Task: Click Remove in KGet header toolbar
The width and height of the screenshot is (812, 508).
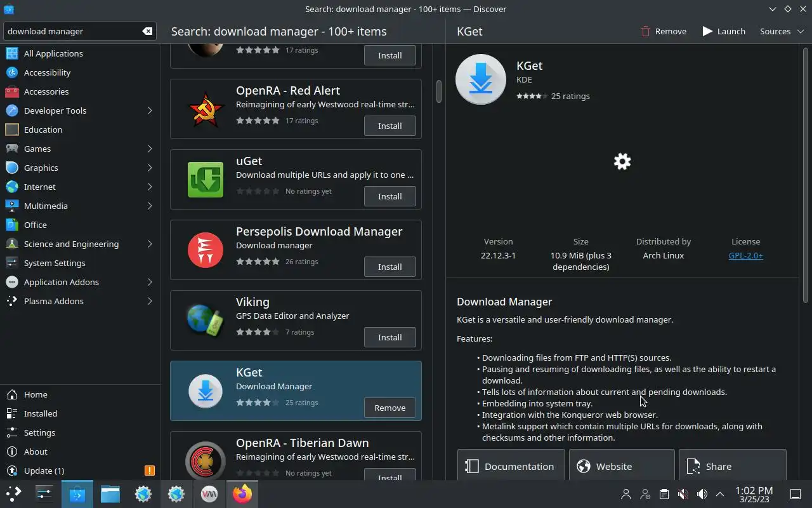Action: click(x=663, y=31)
